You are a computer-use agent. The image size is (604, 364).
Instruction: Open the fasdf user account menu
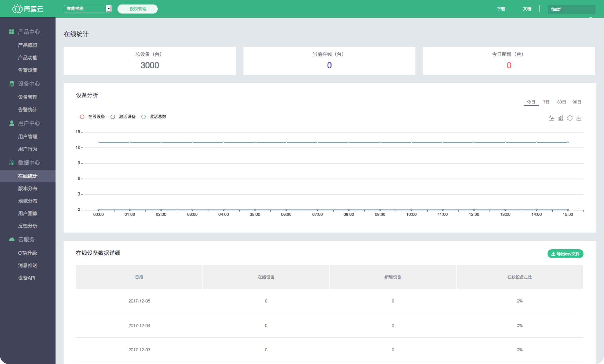click(571, 9)
